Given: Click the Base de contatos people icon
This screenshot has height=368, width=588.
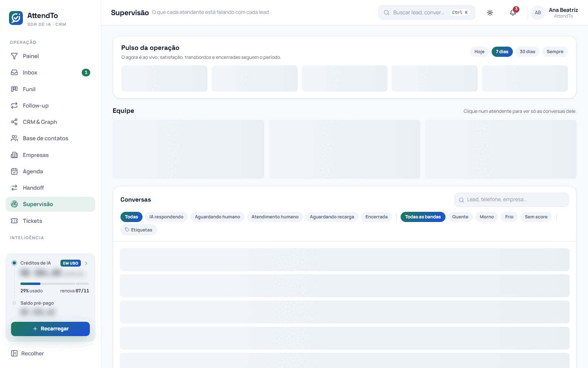Looking at the screenshot, I should pos(14,138).
